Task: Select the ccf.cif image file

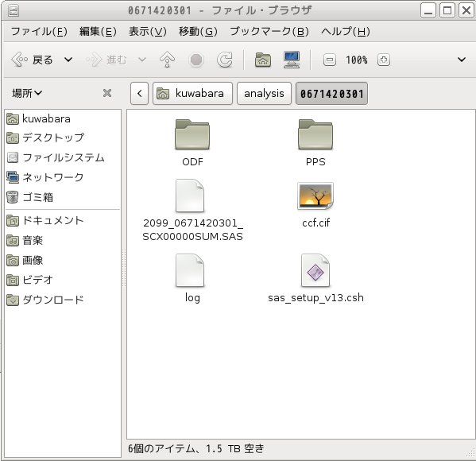Action: [315, 205]
